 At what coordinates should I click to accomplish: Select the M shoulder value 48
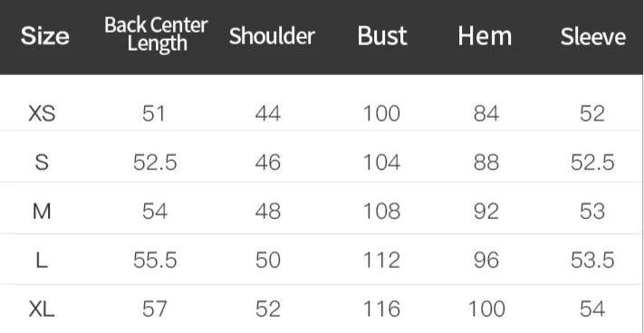coord(268,212)
